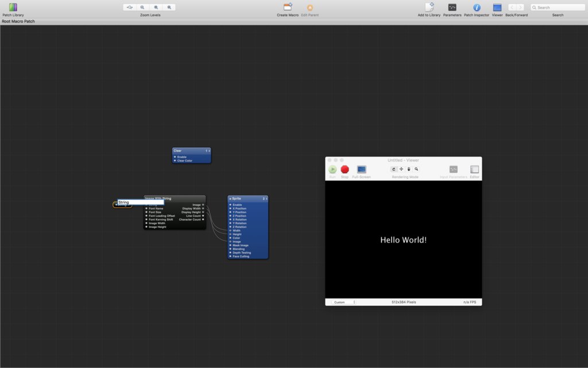Go back using the Back arrow
588x368 pixels.
pos(512,7)
